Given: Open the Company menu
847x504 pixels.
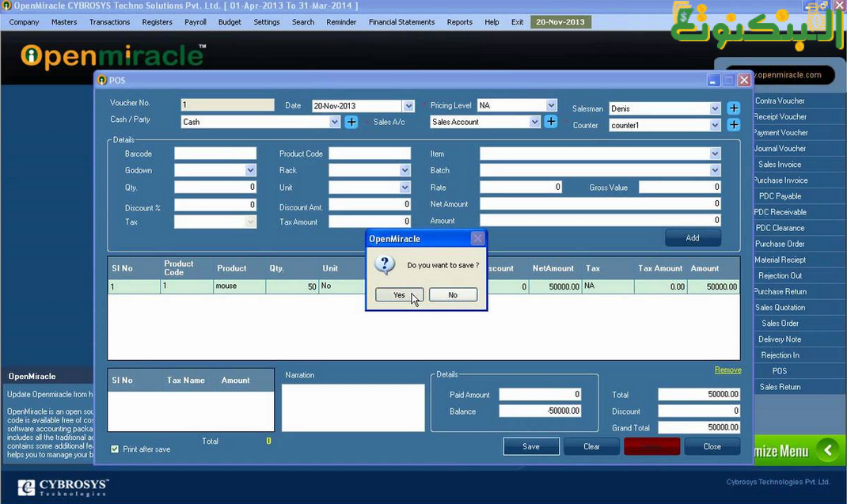Looking at the screenshot, I should (x=24, y=22).
